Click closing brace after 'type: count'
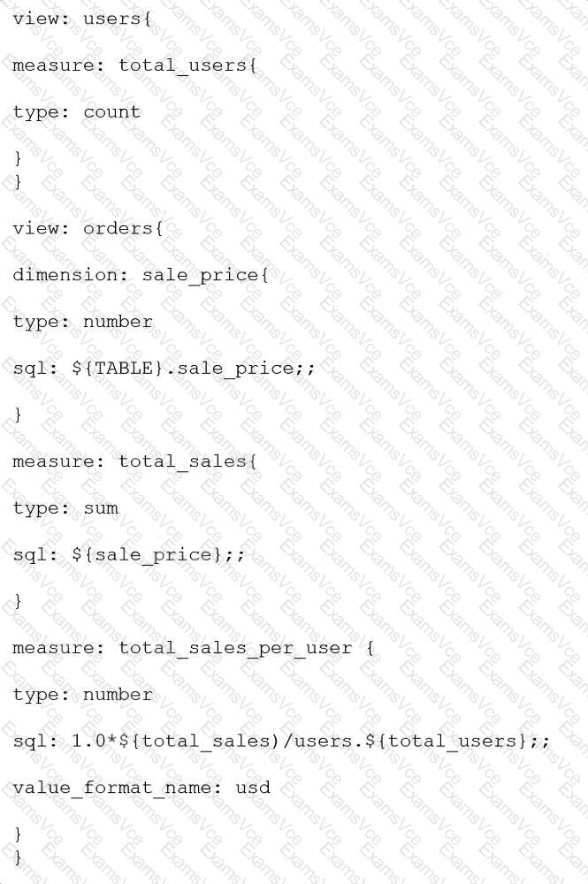The height and width of the screenshot is (884, 588). 18,158
